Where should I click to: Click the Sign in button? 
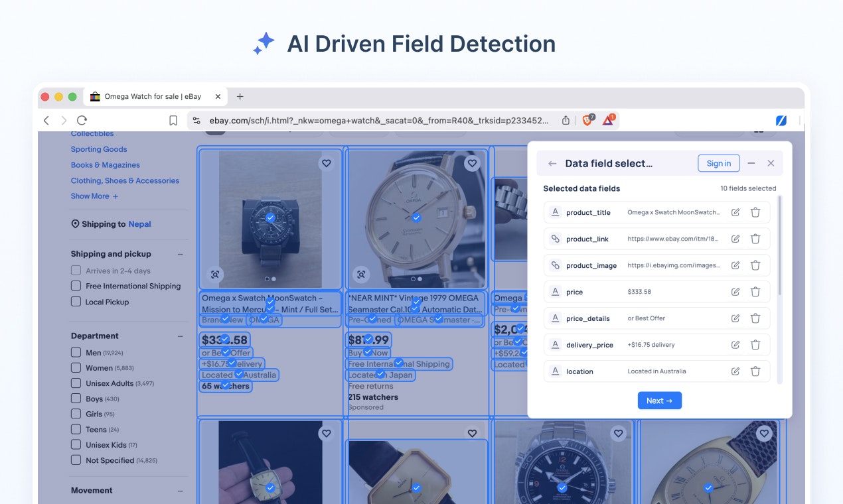[719, 163]
